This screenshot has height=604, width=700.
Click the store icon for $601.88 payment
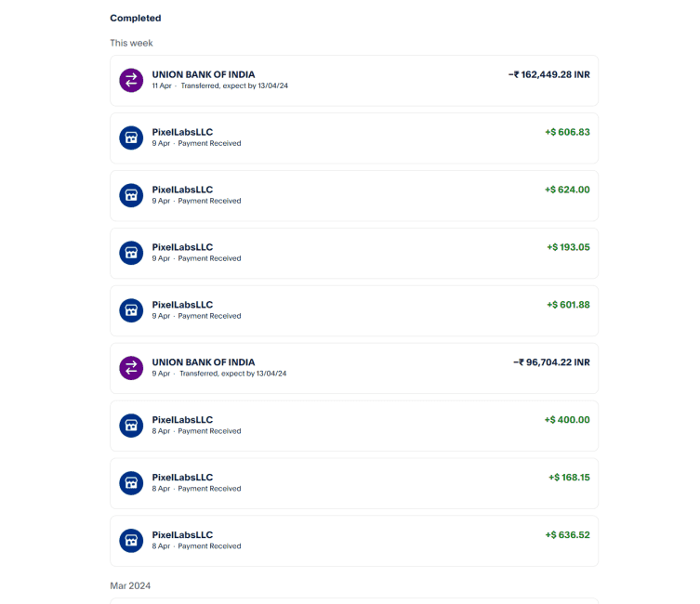(131, 310)
